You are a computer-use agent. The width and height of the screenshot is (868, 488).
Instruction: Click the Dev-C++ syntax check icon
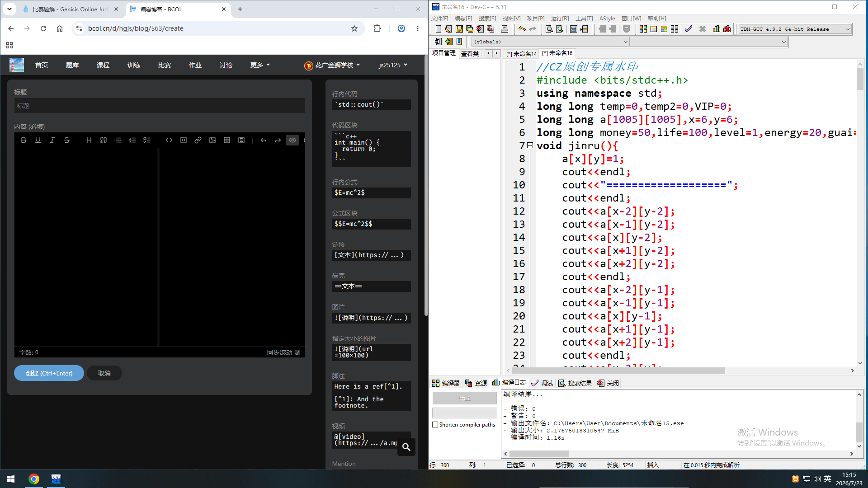(688, 29)
